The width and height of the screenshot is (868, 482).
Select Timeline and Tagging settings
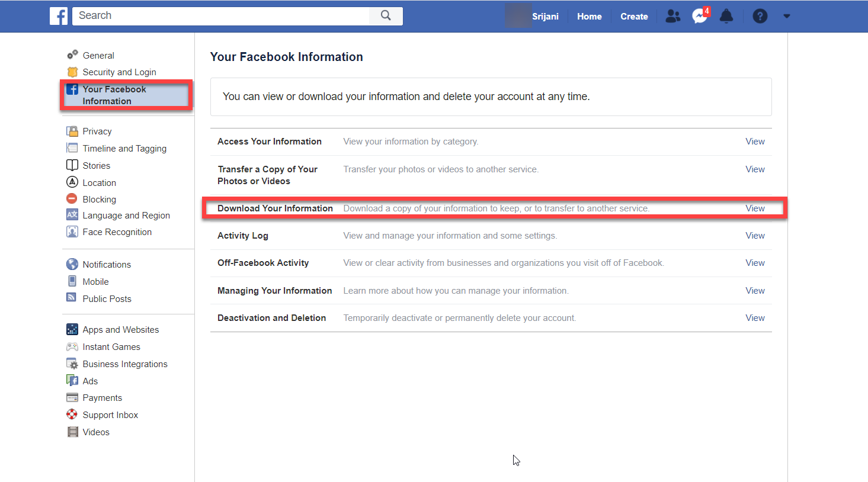tap(124, 148)
